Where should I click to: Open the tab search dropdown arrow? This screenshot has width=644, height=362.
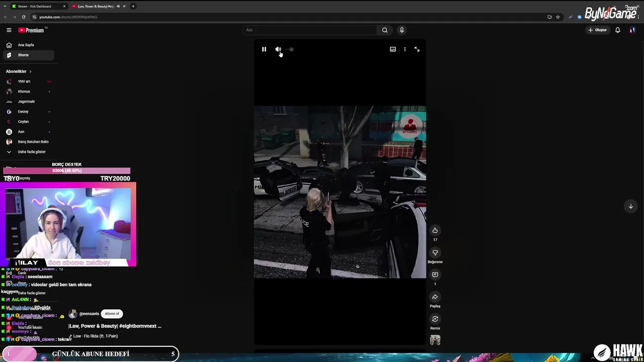5,7
